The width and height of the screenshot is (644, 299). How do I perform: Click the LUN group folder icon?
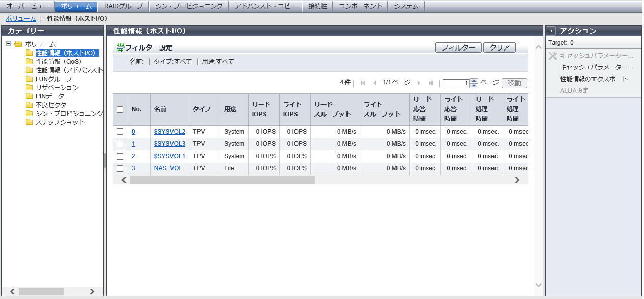(x=29, y=79)
